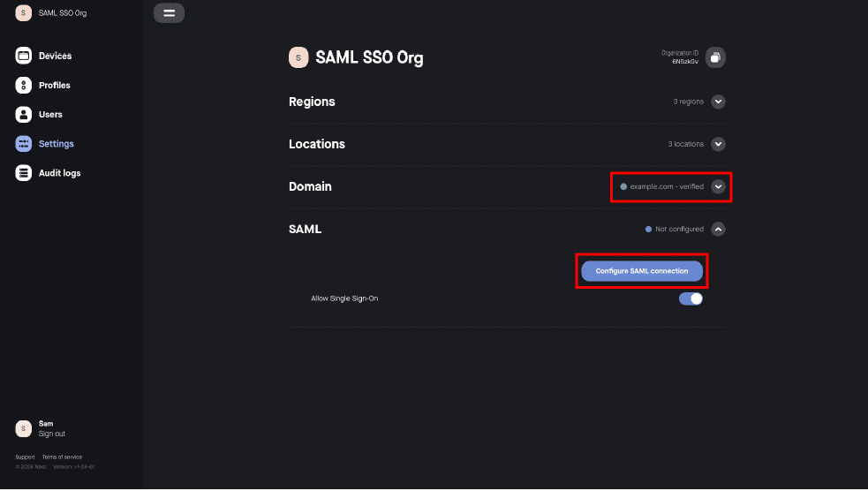Open the Audit logs icon
The width and height of the screenshot is (868, 491).
pyautogui.click(x=23, y=173)
